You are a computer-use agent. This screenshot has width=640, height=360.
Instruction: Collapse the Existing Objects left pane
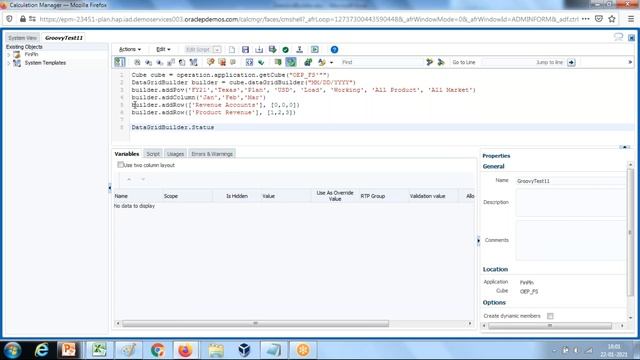point(110,188)
